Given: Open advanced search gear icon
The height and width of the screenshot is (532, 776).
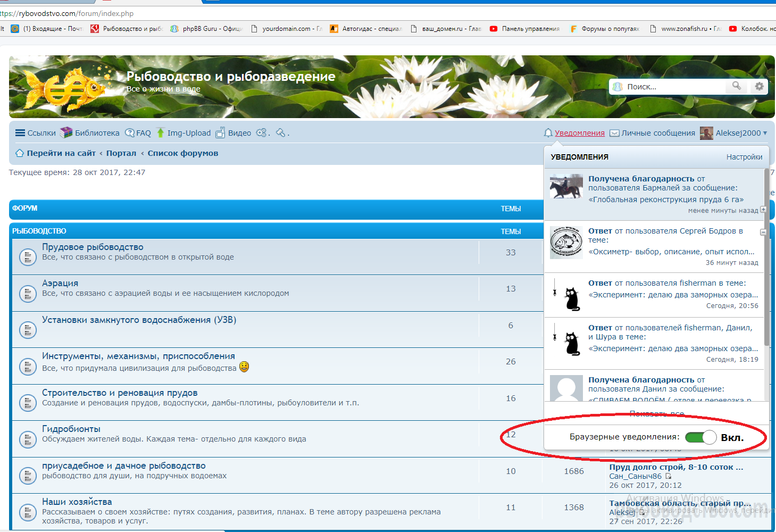Looking at the screenshot, I should (x=759, y=86).
